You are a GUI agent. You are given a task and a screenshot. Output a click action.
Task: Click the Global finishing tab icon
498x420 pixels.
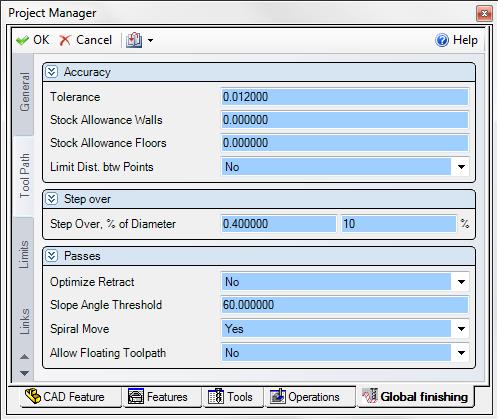click(369, 396)
